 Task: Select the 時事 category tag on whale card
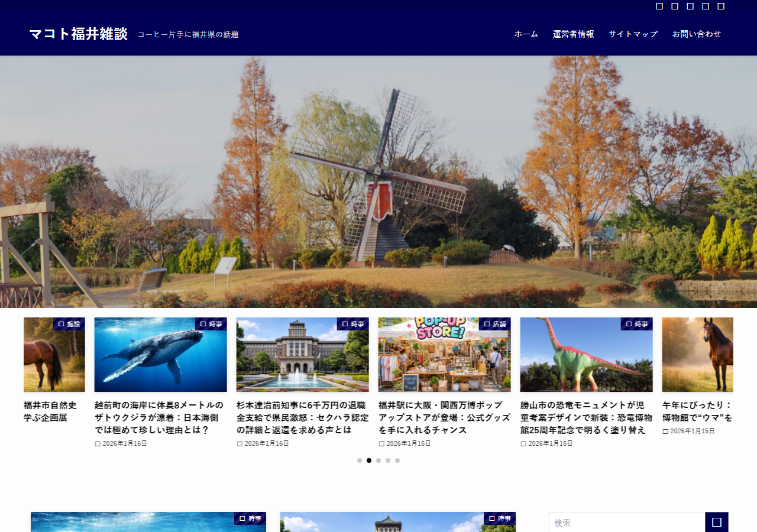(x=211, y=324)
